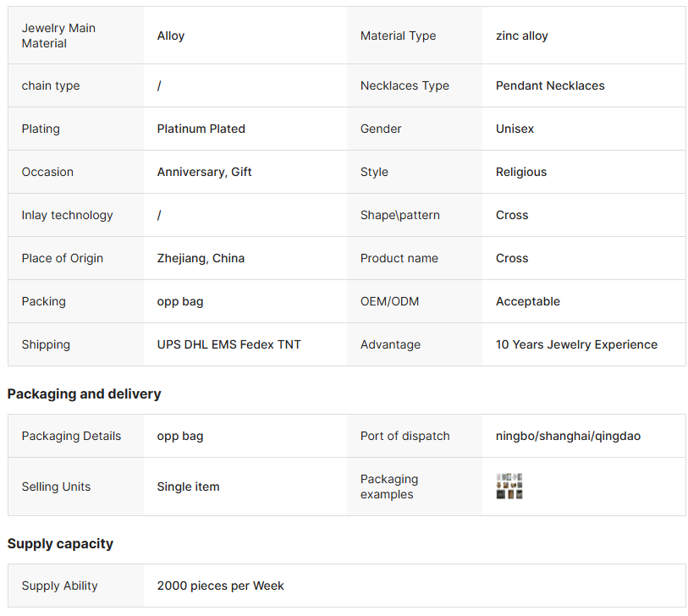The height and width of the screenshot is (616, 688).
Task: Click the '2000 pieces per Week' value
Action: click(x=220, y=586)
